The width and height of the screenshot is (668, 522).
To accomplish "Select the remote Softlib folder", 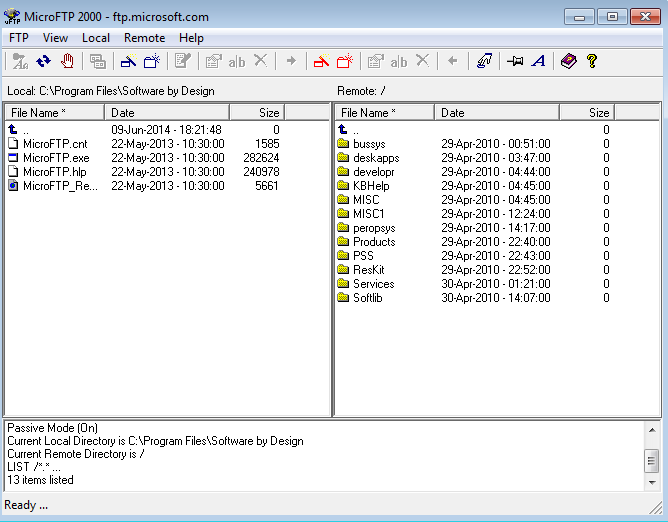I will click(x=367, y=298).
